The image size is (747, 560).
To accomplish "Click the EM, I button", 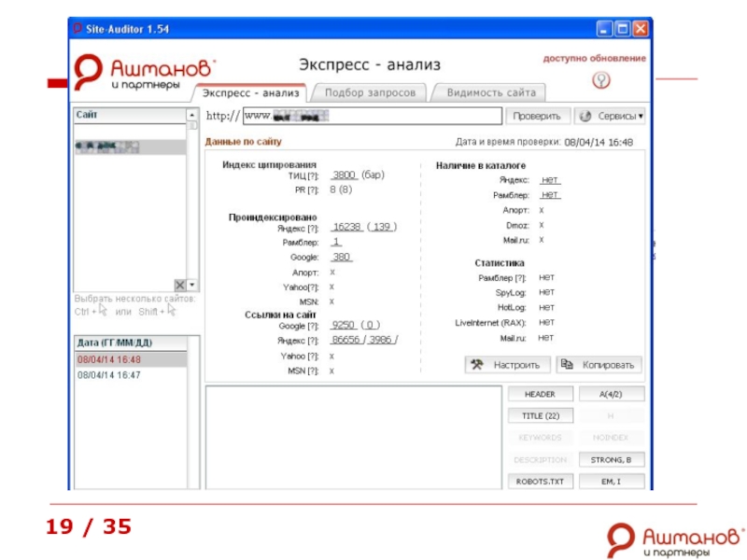I will pyautogui.click(x=612, y=482).
